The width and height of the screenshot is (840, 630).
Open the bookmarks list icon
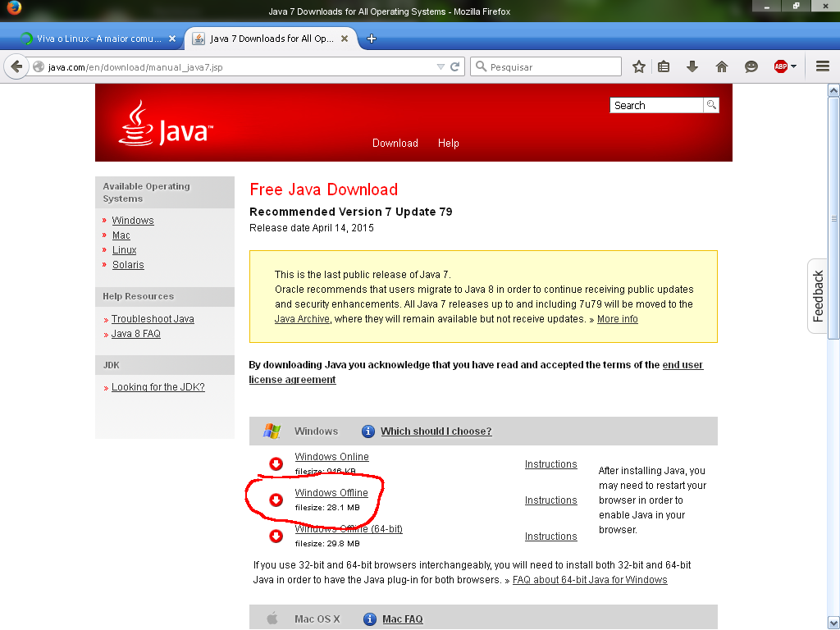[x=664, y=67]
